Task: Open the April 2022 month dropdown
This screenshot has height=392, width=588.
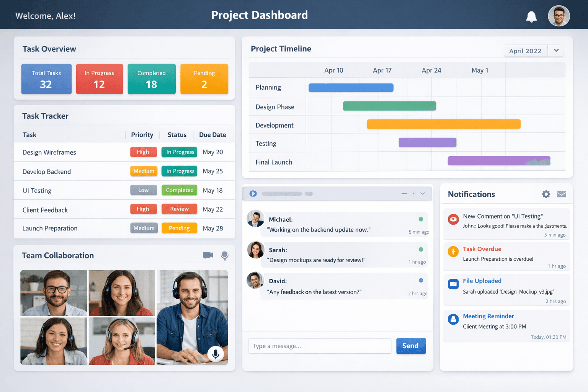Action: 556,50
